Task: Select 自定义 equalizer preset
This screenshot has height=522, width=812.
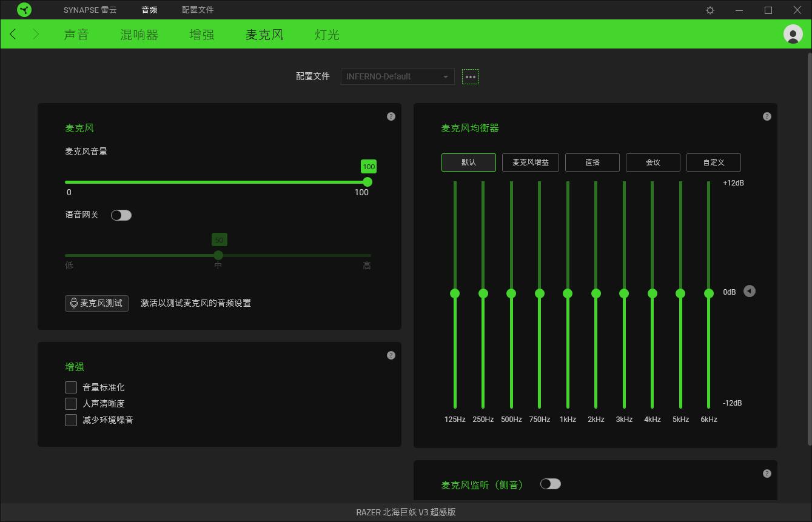Action: coord(714,162)
